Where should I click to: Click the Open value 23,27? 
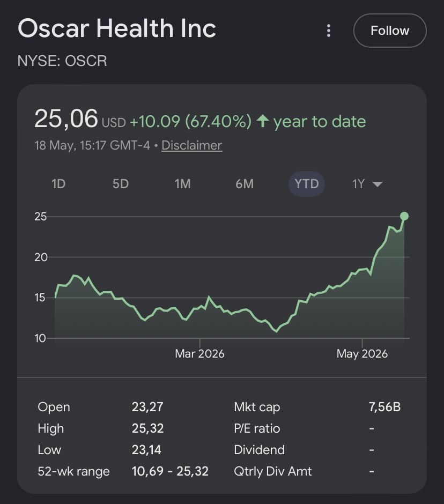[x=147, y=407]
